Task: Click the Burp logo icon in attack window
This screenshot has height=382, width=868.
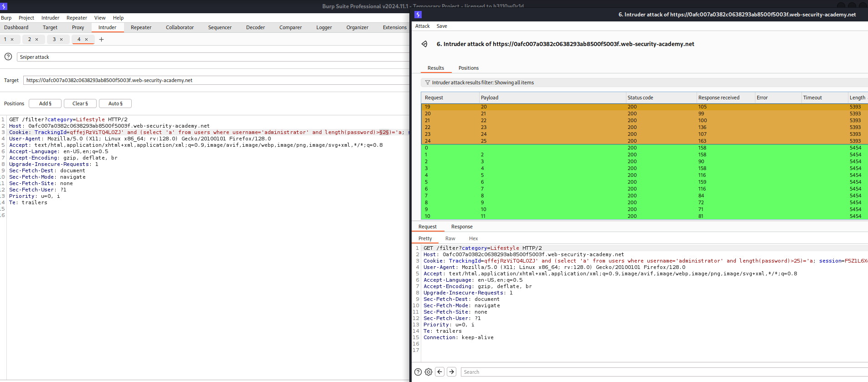Action: (x=418, y=15)
